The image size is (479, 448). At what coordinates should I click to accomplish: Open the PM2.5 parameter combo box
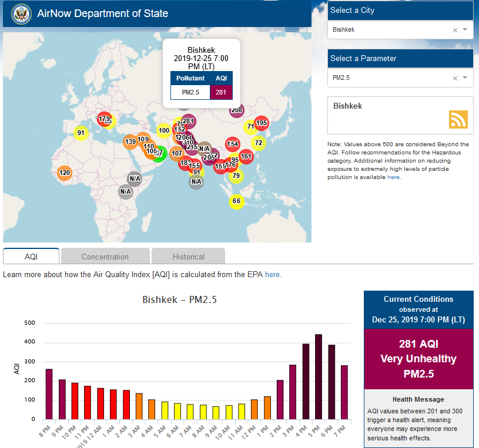pyautogui.click(x=388, y=78)
